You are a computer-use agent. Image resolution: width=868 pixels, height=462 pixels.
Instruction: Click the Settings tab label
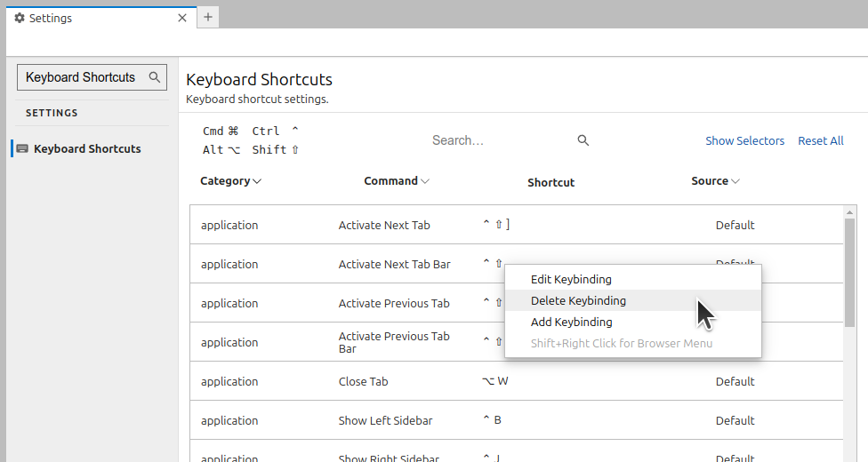click(x=51, y=18)
